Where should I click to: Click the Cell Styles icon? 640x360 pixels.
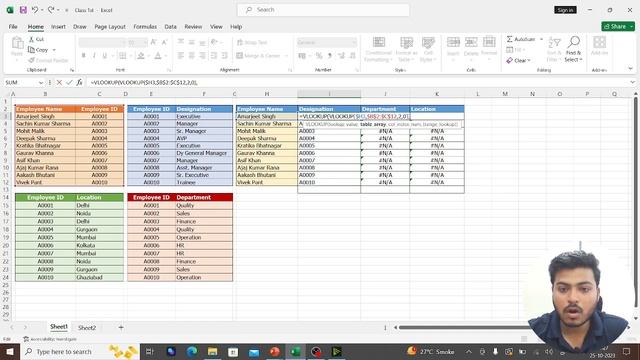pyautogui.click(x=428, y=42)
